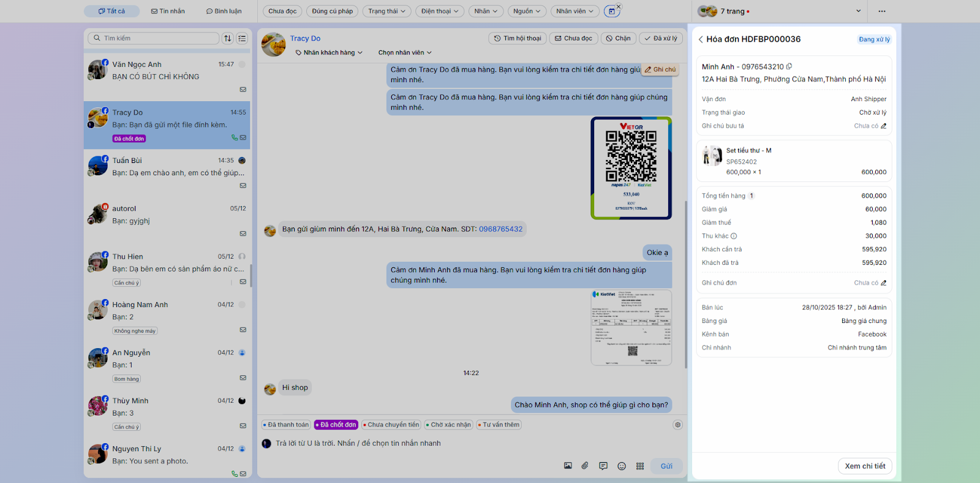
Task: Click the 'Chặn' button
Action: pos(618,38)
